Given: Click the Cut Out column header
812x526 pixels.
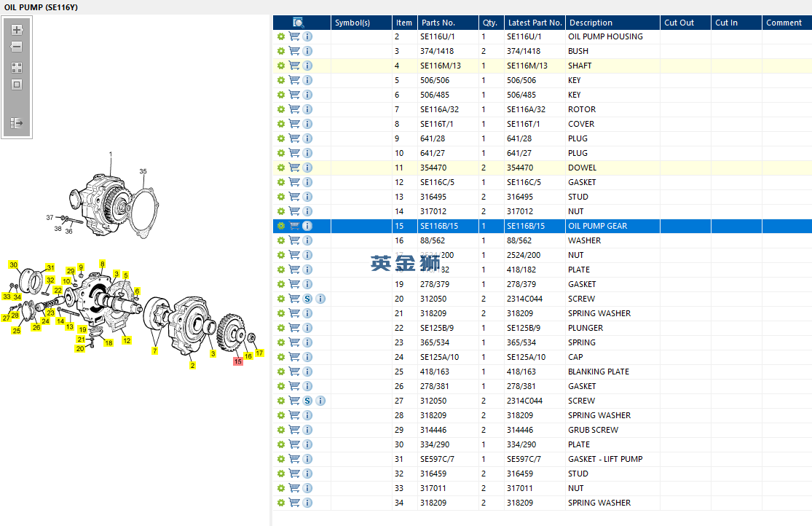Looking at the screenshot, I should pos(685,23).
